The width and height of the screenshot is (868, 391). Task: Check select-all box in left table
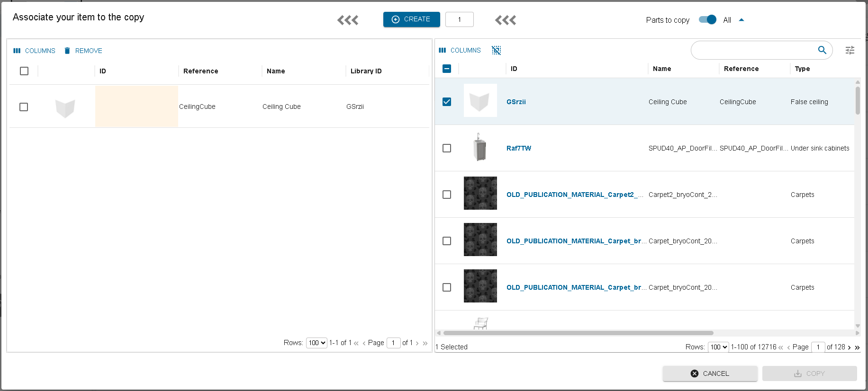pos(24,71)
